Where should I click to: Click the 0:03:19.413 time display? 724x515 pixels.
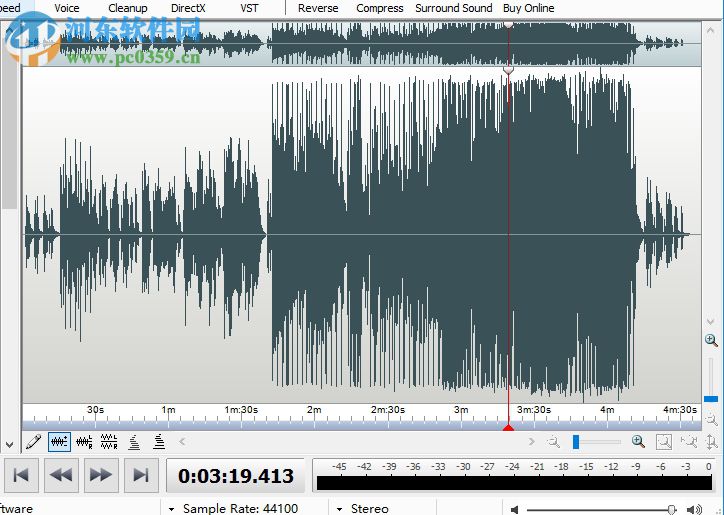coord(235,476)
